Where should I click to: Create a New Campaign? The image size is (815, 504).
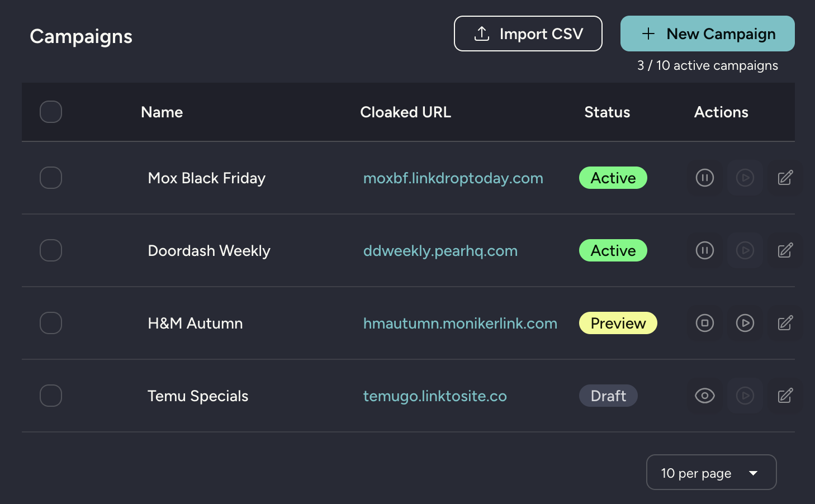coord(707,34)
